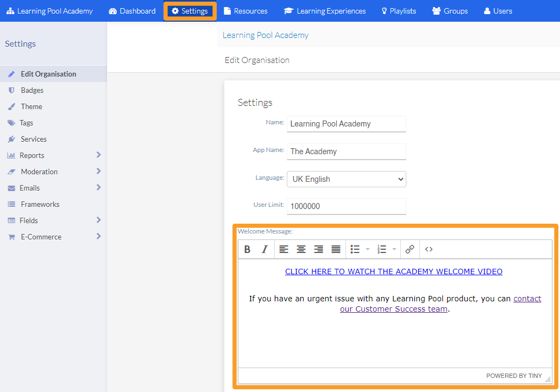The width and height of the screenshot is (560, 392).
Task: Open the Academy welcome video link
Action: click(x=394, y=271)
